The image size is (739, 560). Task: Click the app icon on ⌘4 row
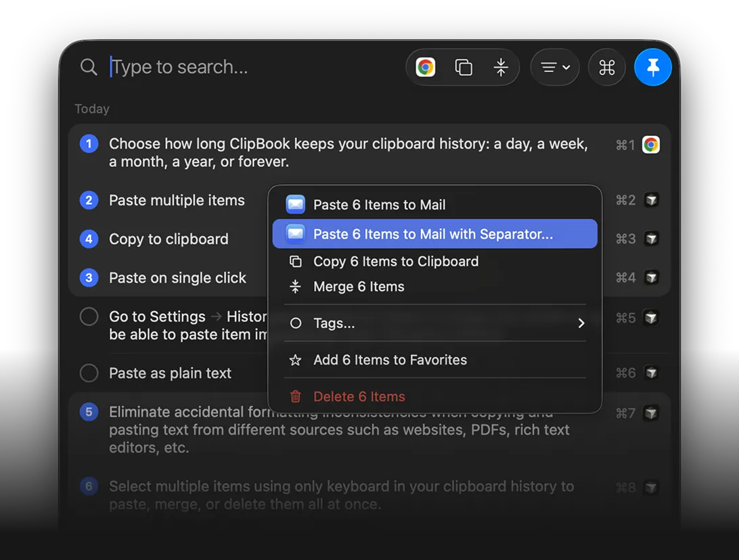pos(651,277)
